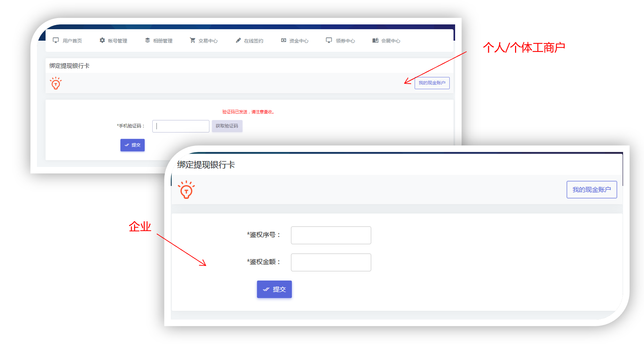
Task: Click the shopping cart icon beside 交易中心
Action: [x=192, y=40]
